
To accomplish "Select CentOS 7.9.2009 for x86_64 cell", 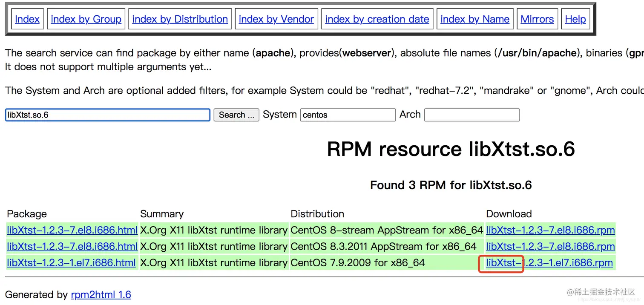I will point(386,263).
